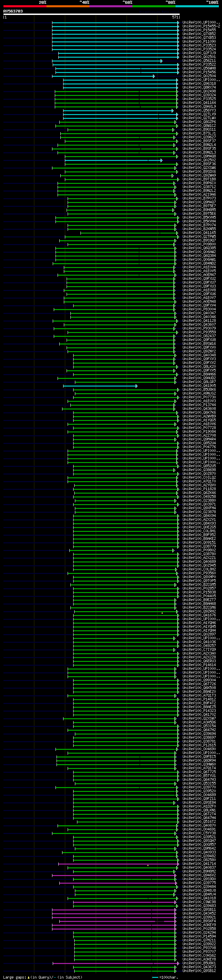Viewport: 222px width, 980px height.
Task: Select label UniRef100_Q8W1C2
Action: 199,125
